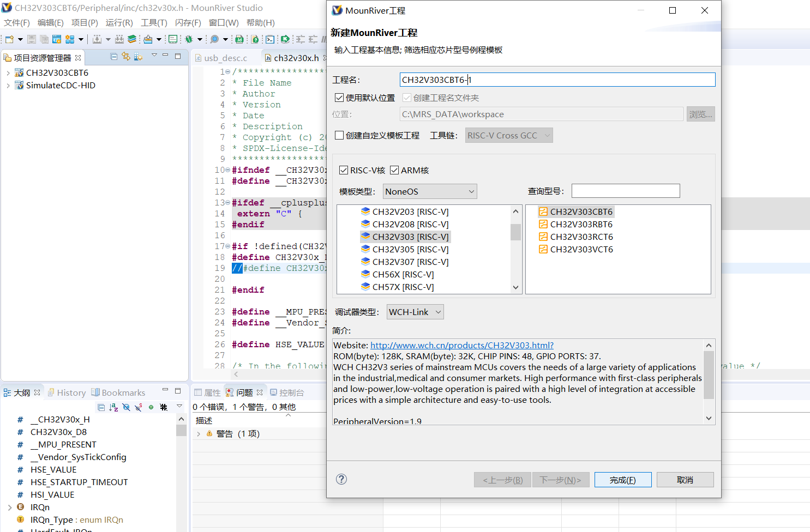Click the chip series list scrollbar

515,232
